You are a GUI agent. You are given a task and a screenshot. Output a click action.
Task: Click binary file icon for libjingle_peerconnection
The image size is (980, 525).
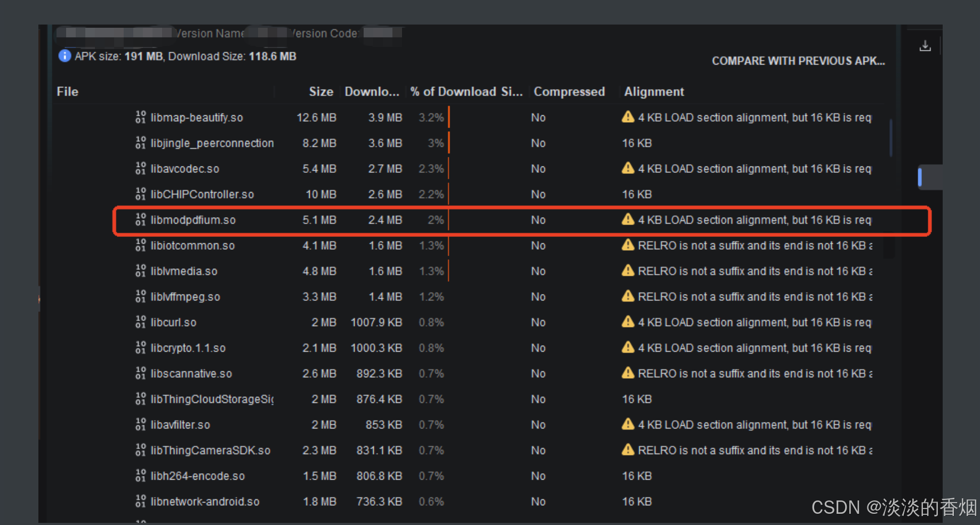pos(141,142)
